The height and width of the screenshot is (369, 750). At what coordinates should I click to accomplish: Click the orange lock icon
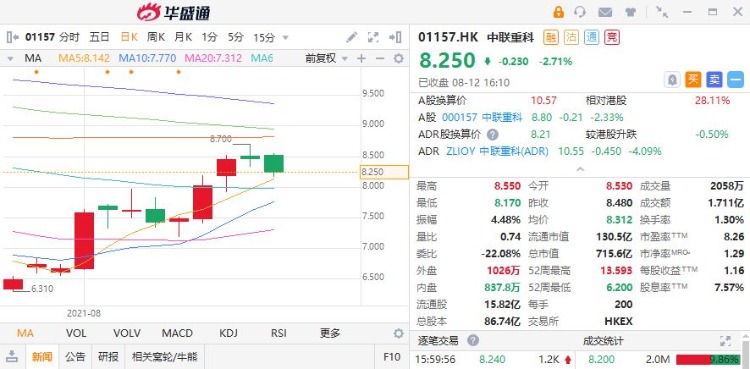tap(558, 12)
